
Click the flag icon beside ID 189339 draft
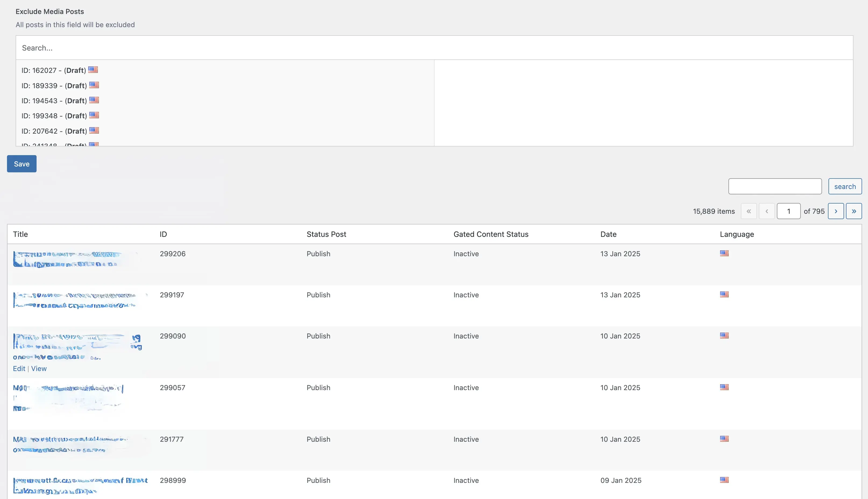tap(94, 85)
